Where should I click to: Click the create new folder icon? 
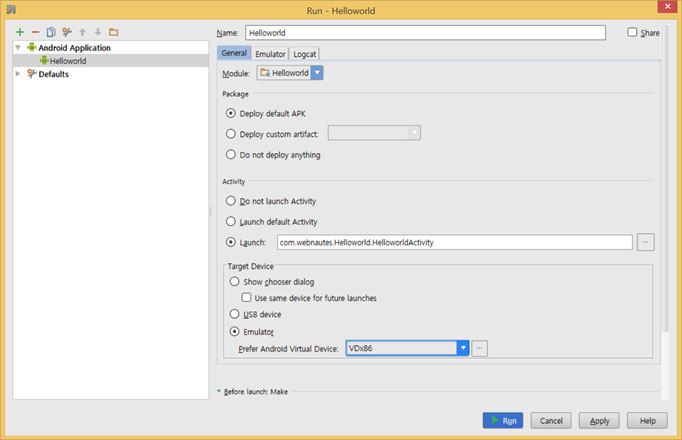point(114,32)
